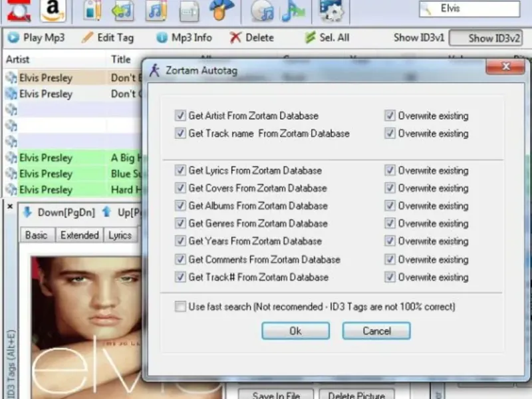This screenshot has width=532, height=399.
Task: Click the music note with pencil icon
Action: (156, 11)
